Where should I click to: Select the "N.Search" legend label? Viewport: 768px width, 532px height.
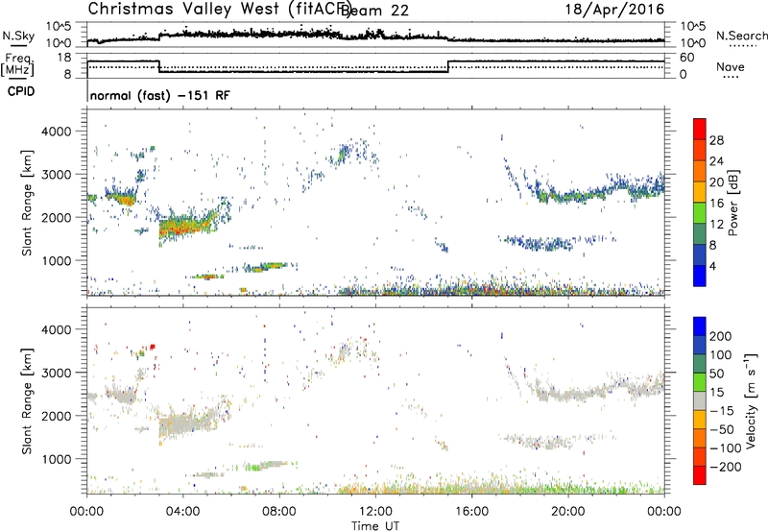tap(742, 36)
